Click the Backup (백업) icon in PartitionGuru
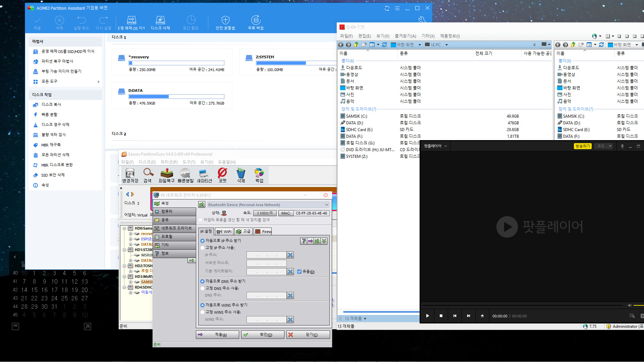This screenshot has width=644, height=362. point(259,173)
